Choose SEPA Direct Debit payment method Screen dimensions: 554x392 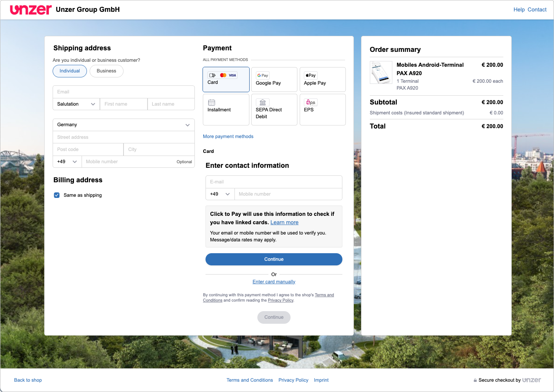[274, 109]
